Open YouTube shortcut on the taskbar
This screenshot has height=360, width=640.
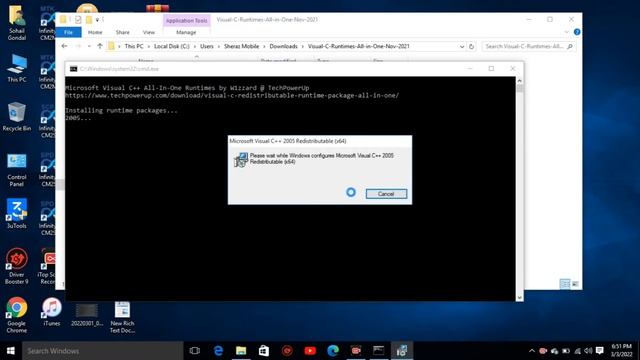click(310, 351)
